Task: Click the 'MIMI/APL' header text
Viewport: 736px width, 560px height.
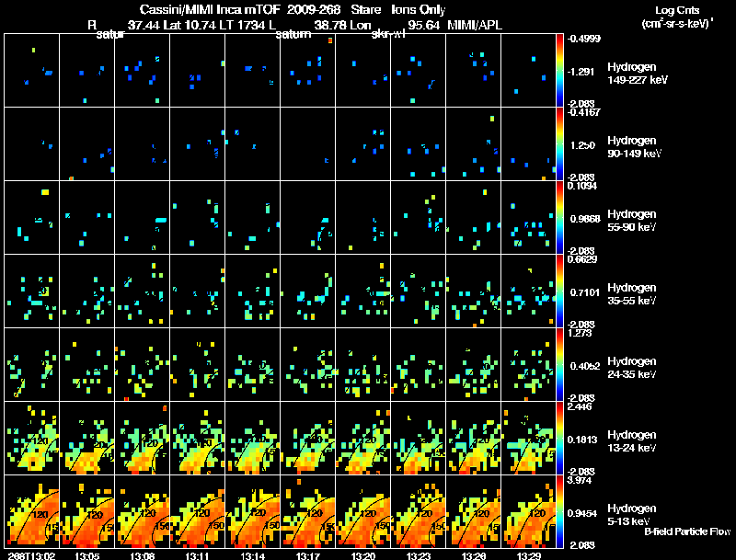Action: click(x=475, y=25)
